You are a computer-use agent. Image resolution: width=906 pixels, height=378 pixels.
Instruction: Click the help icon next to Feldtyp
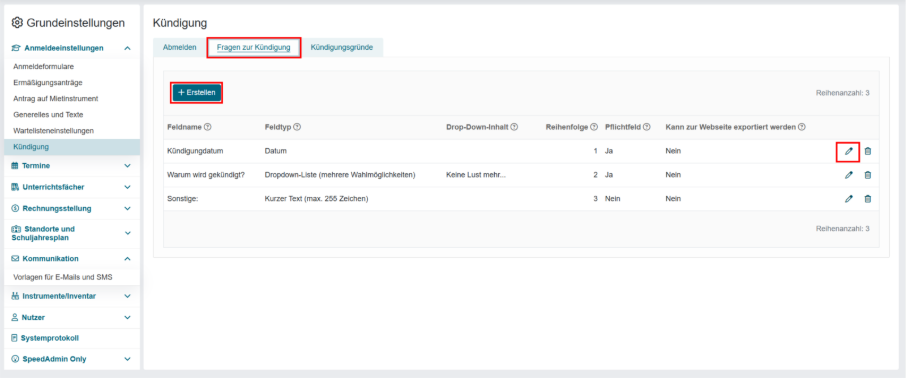[296, 127]
